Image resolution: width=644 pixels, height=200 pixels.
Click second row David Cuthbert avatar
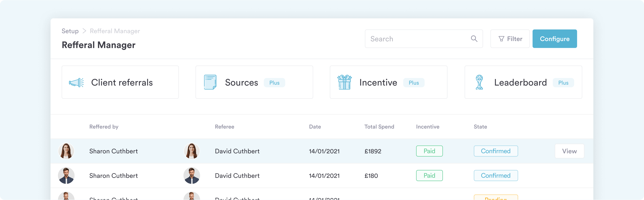pos(192,175)
